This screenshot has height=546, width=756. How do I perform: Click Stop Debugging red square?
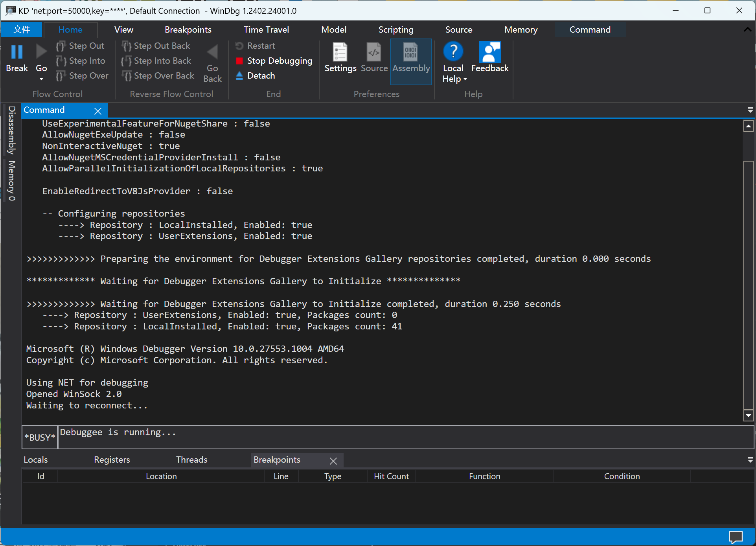(239, 61)
